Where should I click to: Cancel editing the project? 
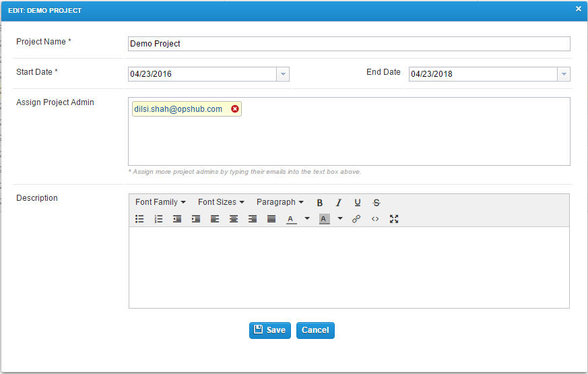point(315,330)
